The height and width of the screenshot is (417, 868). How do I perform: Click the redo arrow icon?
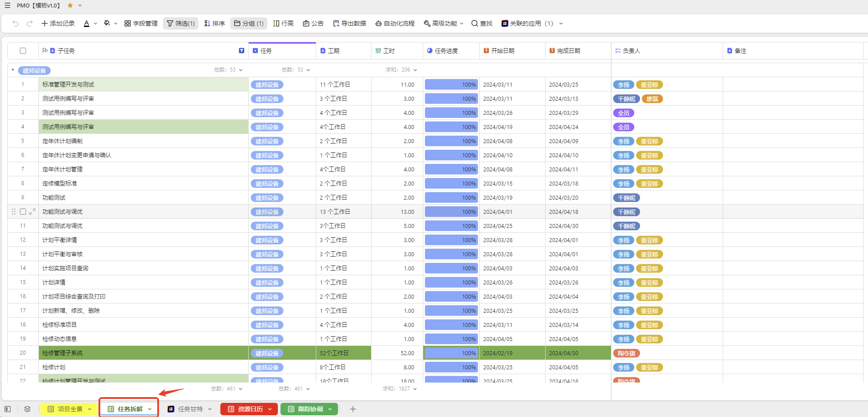point(30,23)
